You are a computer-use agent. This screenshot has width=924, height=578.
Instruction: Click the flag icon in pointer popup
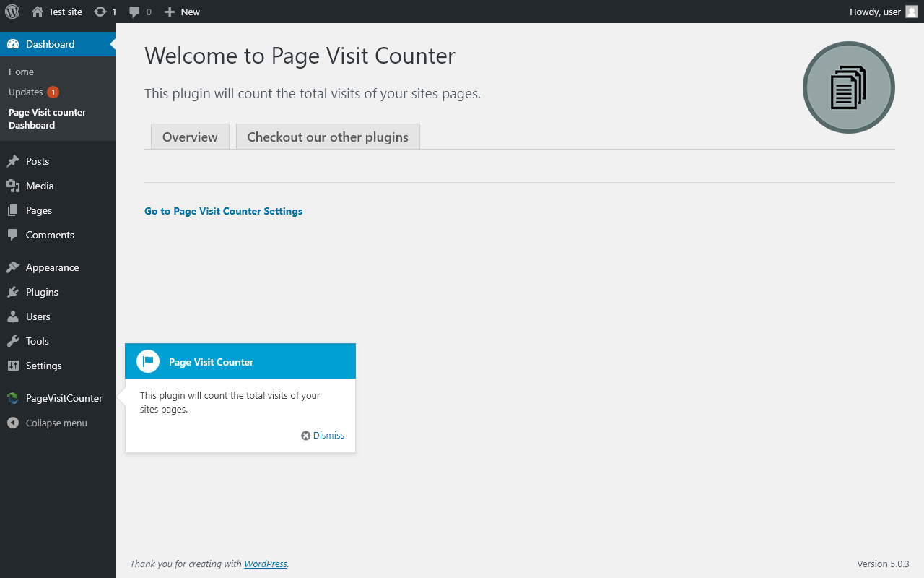[x=148, y=361]
